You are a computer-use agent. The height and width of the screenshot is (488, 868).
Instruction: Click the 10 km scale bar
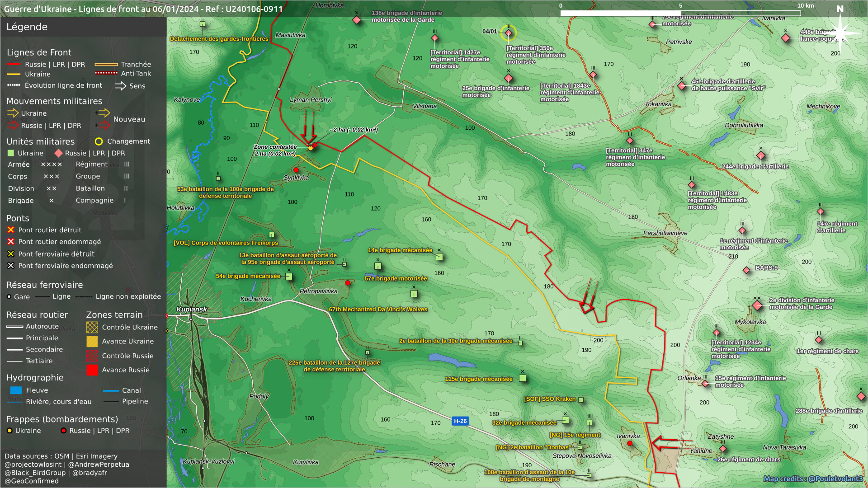point(680,13)
